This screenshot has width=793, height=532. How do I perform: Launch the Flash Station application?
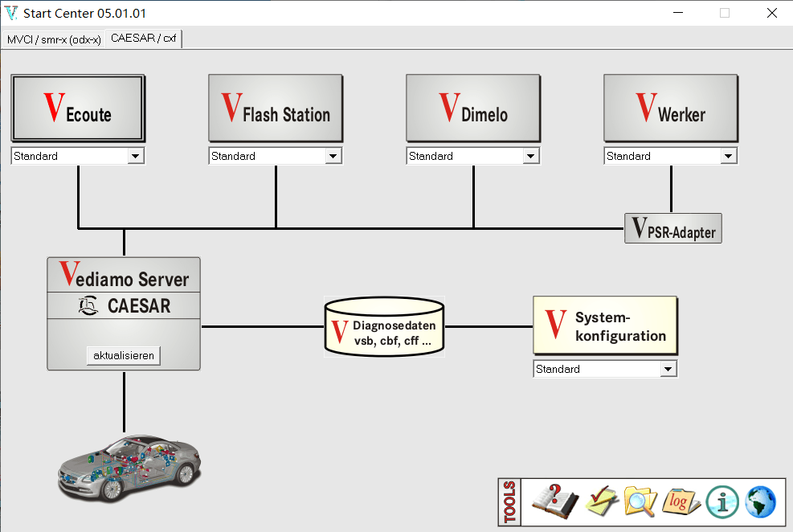click(275, 108)
